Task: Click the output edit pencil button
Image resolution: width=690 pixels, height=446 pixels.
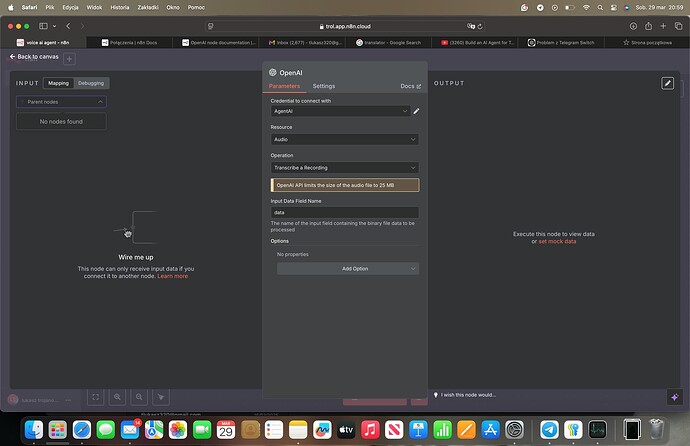Action: pos(667,83)
